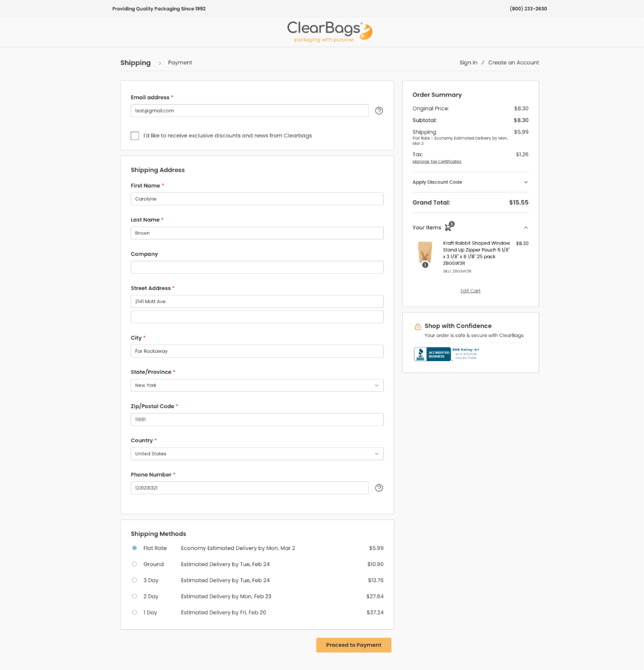Viewport: 644px width, 670px height.
Task: Tick the exclusive discounts newsletter checkbox
Action: click(135, 136)
